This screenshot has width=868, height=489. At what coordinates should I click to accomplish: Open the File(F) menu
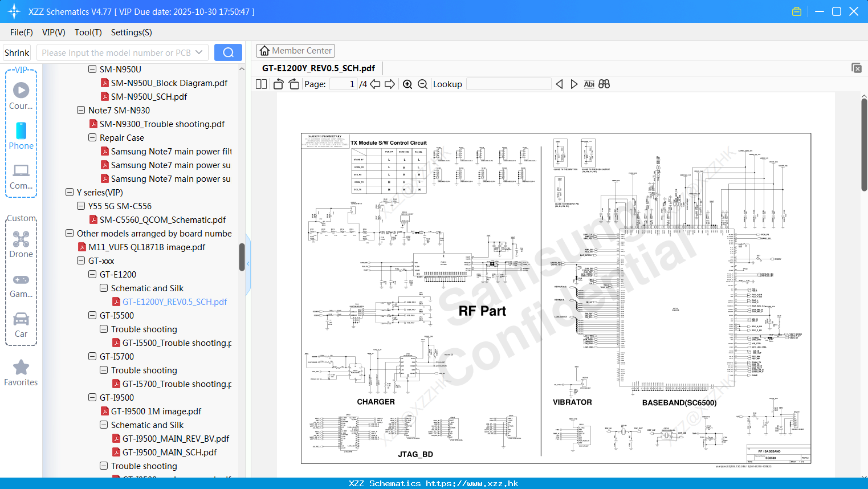pyautogui.click(x=22, y=32)
